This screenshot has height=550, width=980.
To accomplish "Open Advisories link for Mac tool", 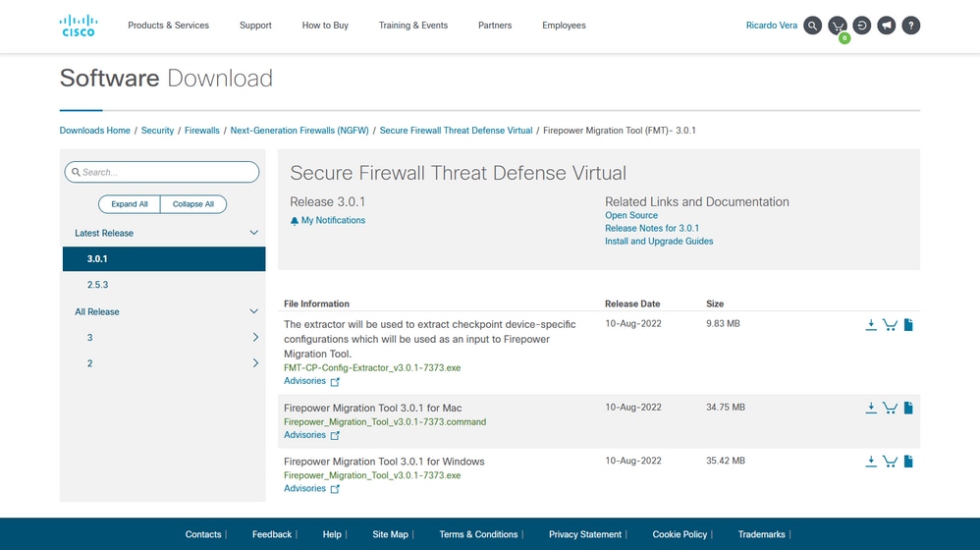I will click(305, 435).
